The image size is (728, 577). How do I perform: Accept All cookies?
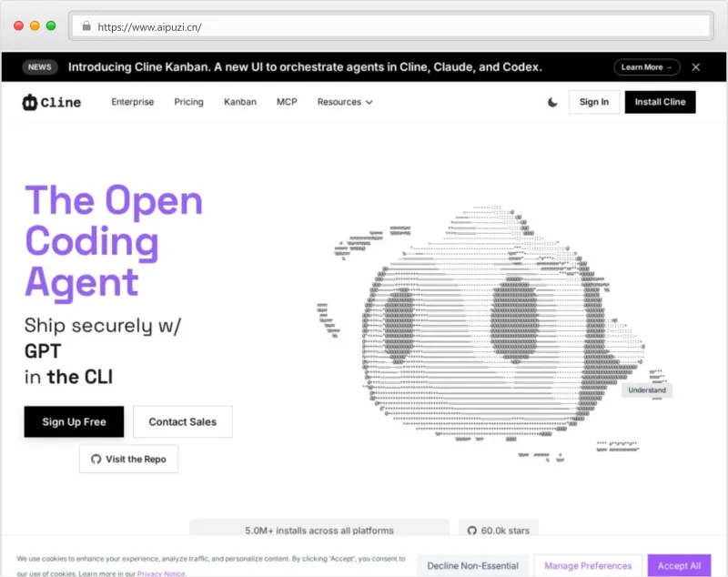(679, 565)
